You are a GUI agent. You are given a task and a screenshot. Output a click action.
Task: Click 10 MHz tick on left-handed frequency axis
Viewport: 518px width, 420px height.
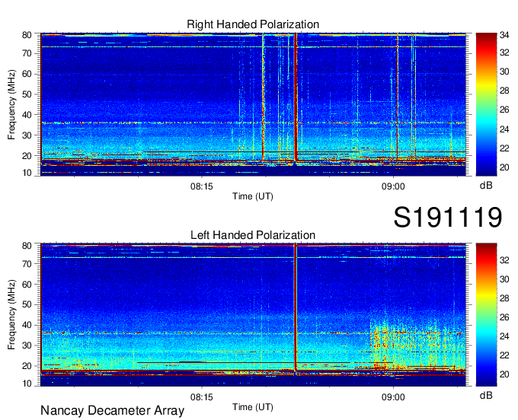tap(27, 383)
